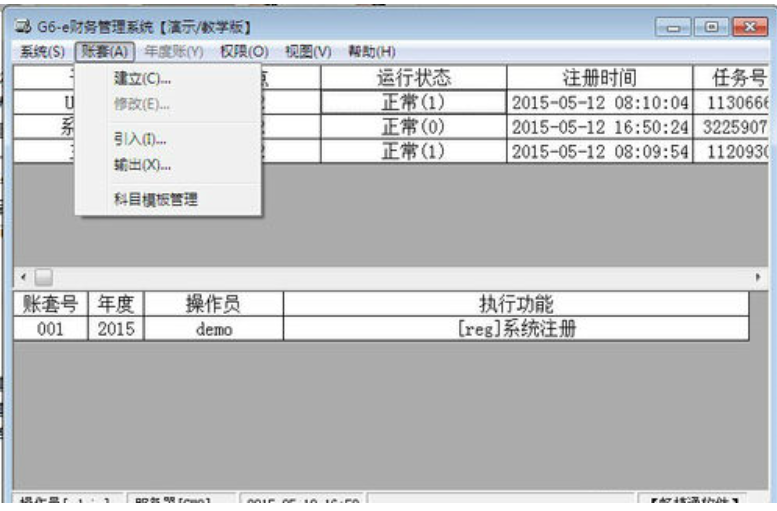Open the 视图(V) menu

click(x=308, y=52)
